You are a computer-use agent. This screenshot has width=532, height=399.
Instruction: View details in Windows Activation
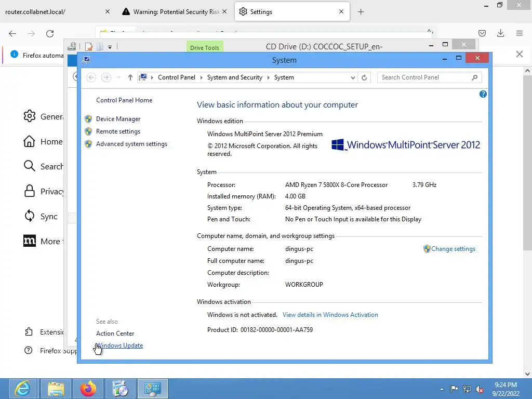click(330, 314)
